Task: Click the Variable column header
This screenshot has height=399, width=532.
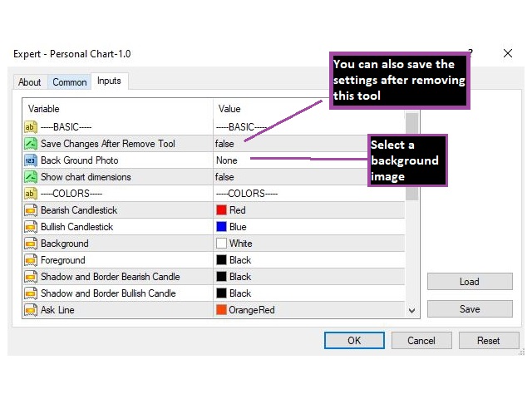Action: point(118,109)
